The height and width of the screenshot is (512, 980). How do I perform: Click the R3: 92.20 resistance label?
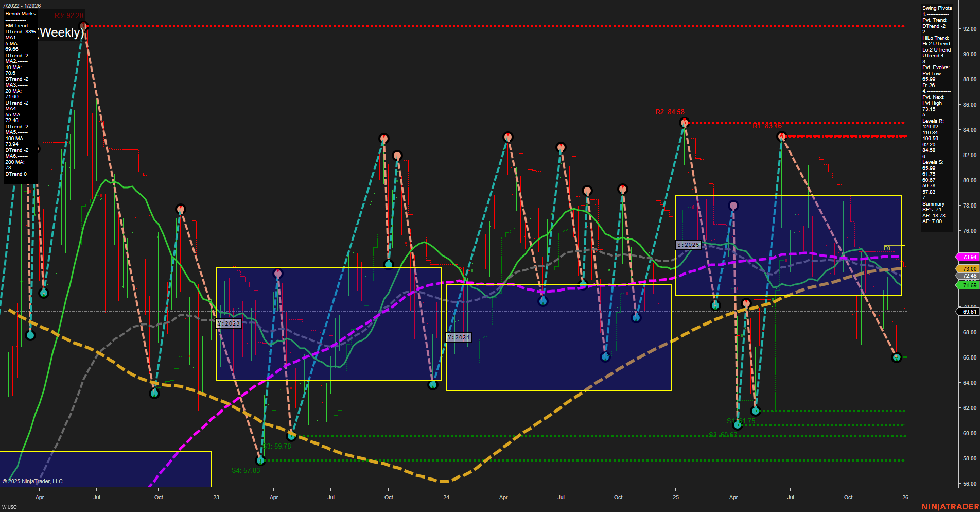[69, 15]
